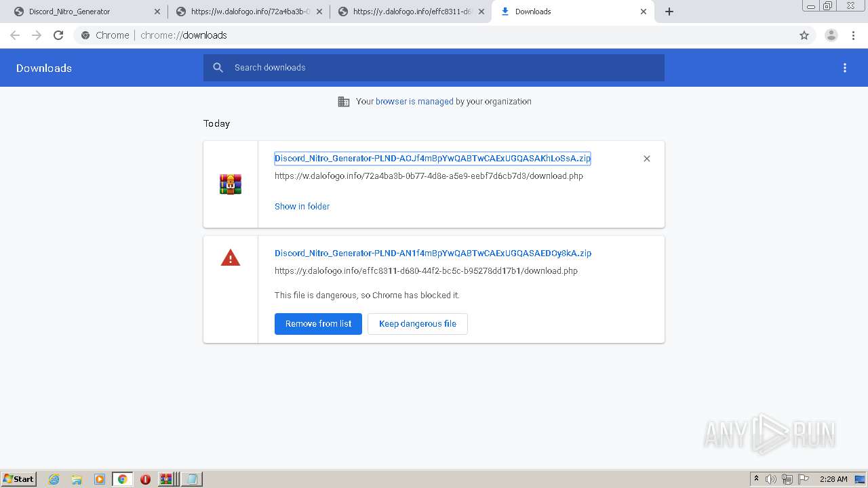
Task: Open the network tray icon
Action: coord(787,479)
